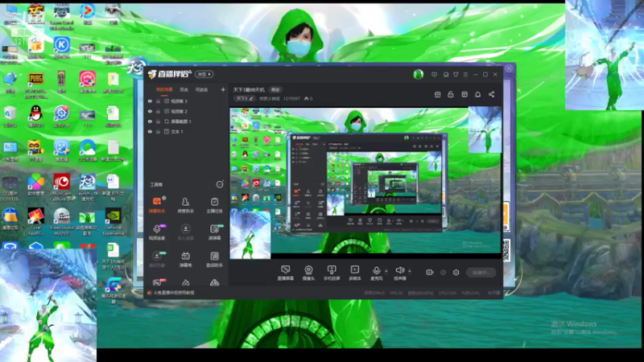Select the 视频集 3 source row
644x362 pixels.
[x=187, y=101]
